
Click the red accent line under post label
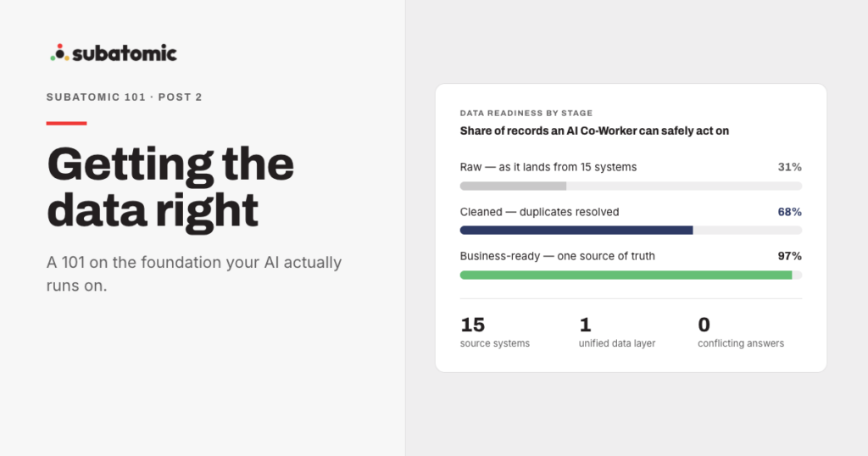pyautogui.click(x=66, y=124)
